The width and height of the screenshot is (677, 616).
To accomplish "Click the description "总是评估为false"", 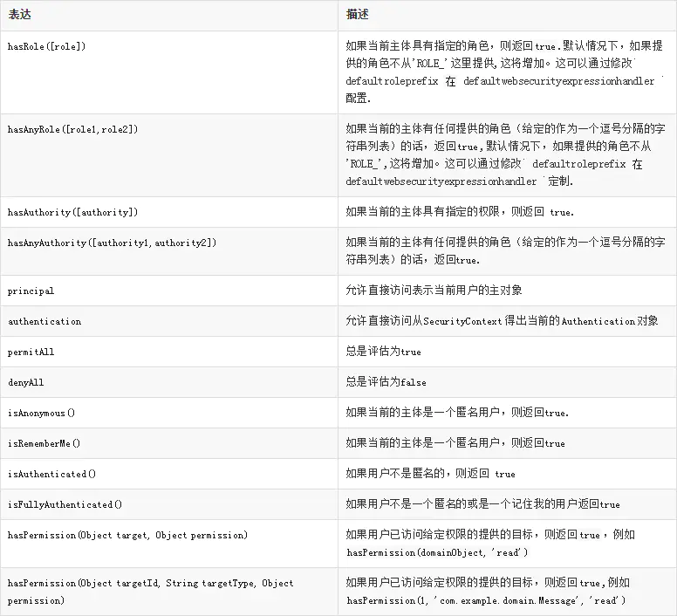I will 386,382.
